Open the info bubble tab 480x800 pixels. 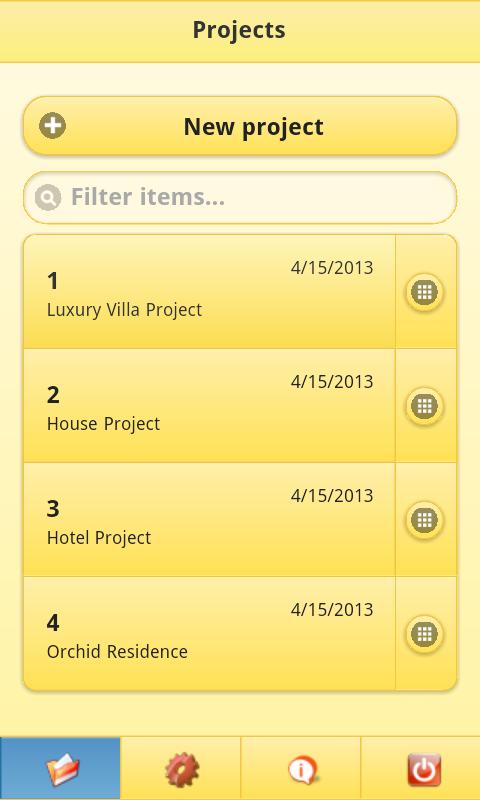tap(300, 768)
